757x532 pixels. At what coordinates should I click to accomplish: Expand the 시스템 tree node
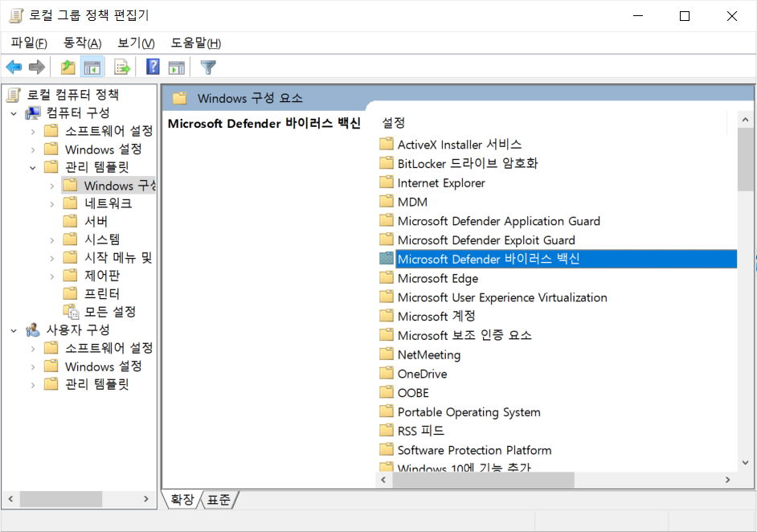click(x=52, y=240)
